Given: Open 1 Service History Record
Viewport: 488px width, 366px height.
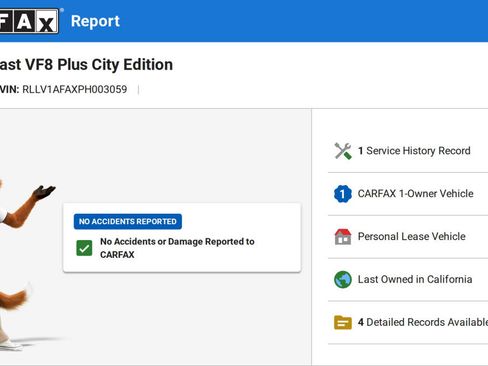Looking at the screenshot, I should click(408, 151).
